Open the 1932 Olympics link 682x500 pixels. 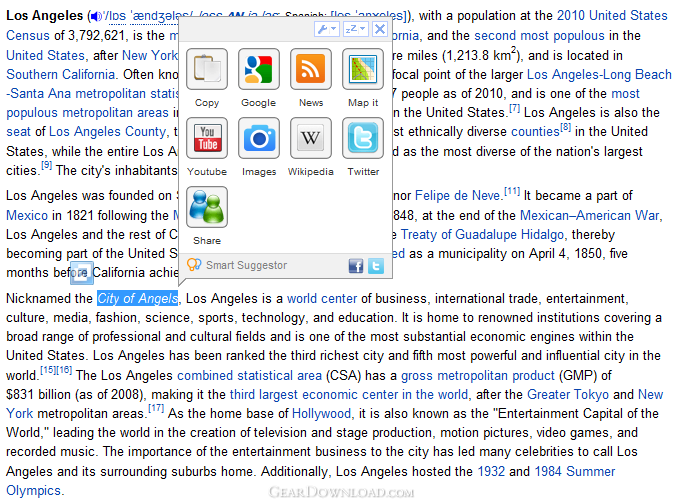[x=491, y=471]
